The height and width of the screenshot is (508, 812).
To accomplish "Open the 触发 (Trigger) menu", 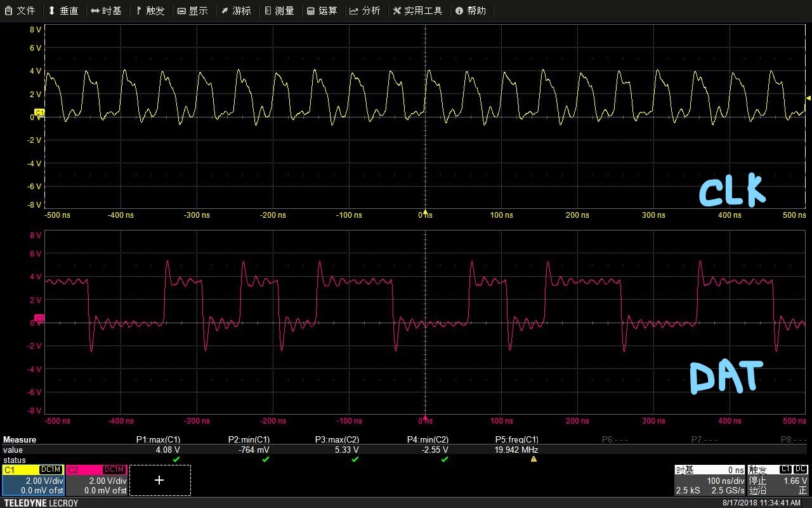I will pyautogui.click(x=150, y=11).
